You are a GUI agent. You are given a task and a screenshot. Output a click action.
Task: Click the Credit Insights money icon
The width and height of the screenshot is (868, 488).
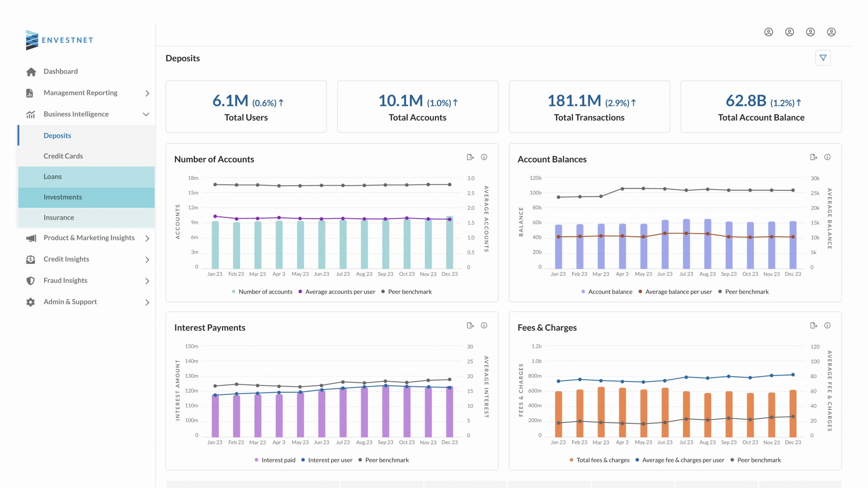[x=31, y=259]
